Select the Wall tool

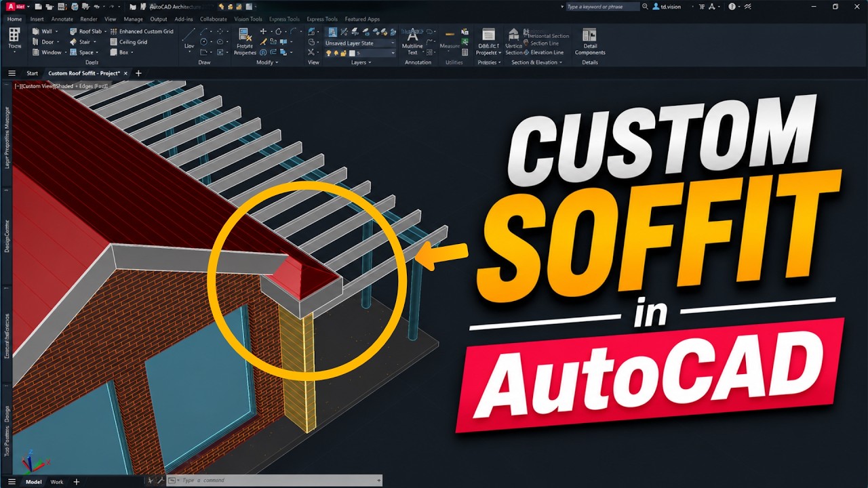point(41,31)
